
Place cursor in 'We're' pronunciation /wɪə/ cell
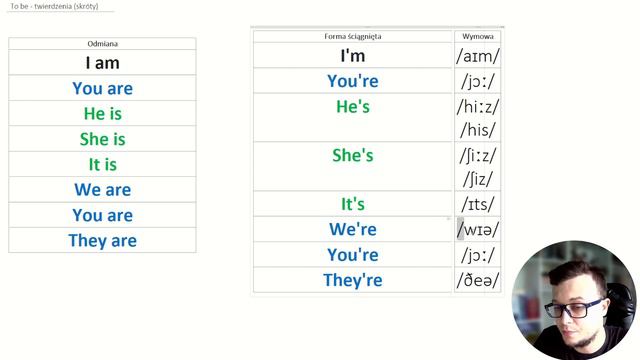[478, 229]
